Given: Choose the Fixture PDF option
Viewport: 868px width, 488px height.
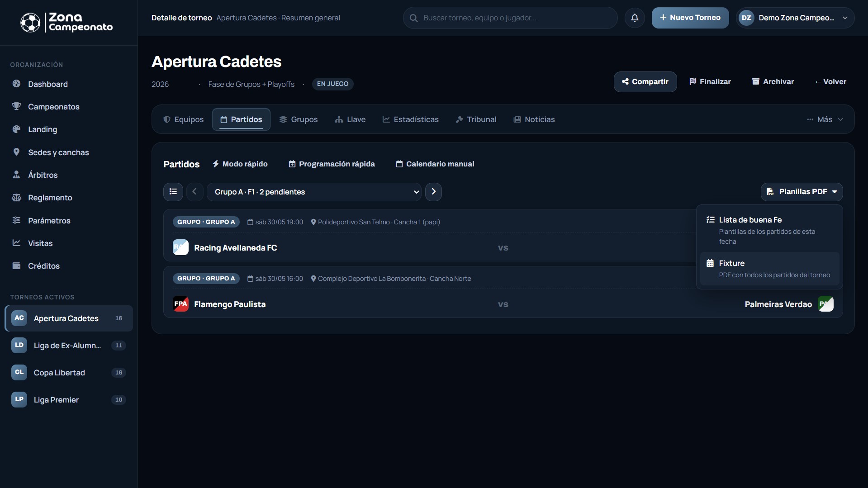Looking at the screenshot, I should point(769,269).
